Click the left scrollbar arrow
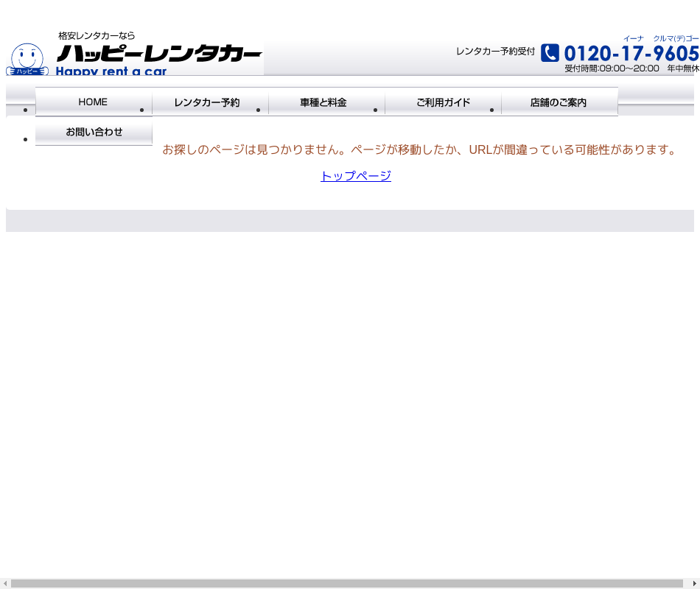Image resolution: width=700 pixels, height=589 pixels. tap(5, 584)
